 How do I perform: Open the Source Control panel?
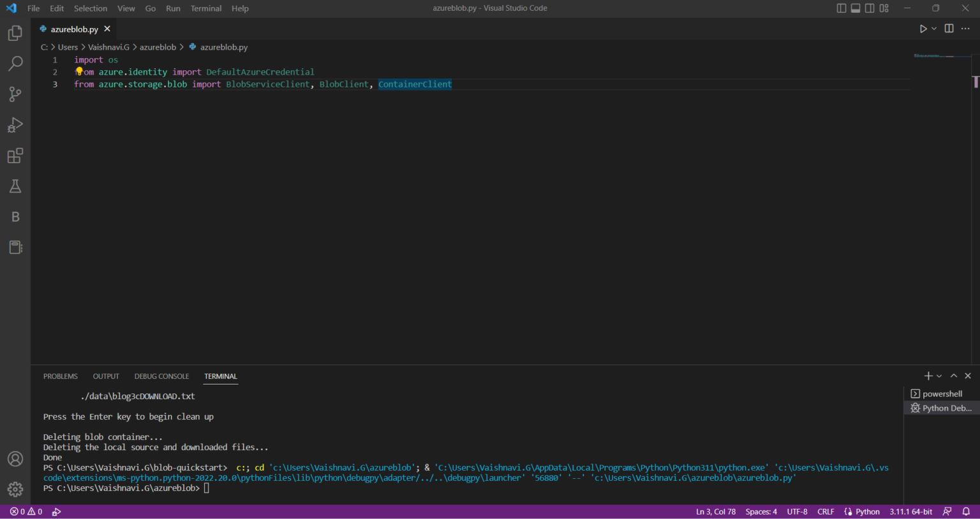point(15,94)
